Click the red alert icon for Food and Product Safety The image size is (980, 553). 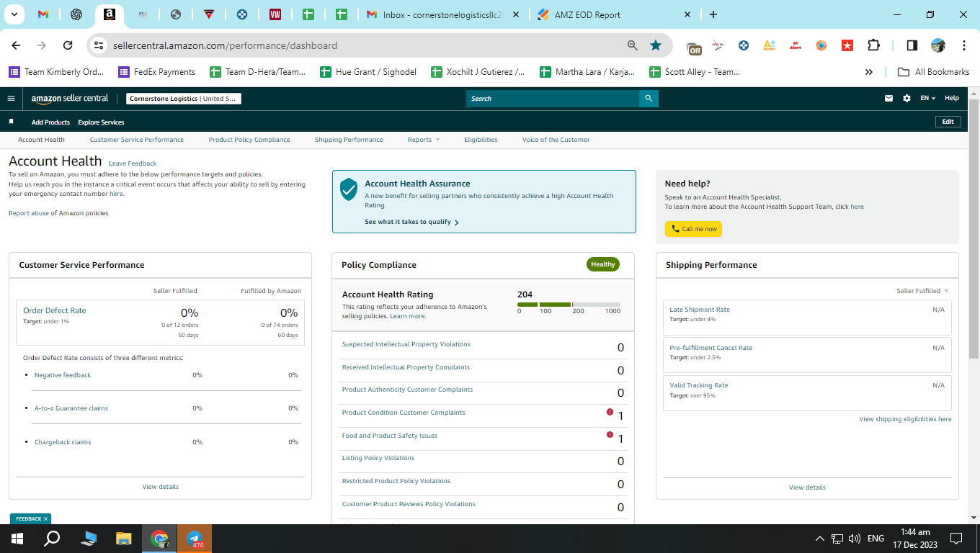pos(610,435)
